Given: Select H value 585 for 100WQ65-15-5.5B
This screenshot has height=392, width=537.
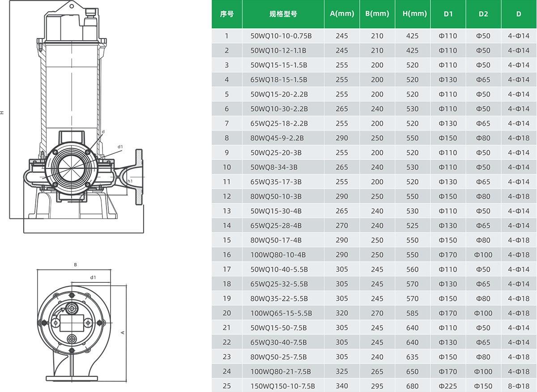Looking at the screenshot, I should 413,313.
